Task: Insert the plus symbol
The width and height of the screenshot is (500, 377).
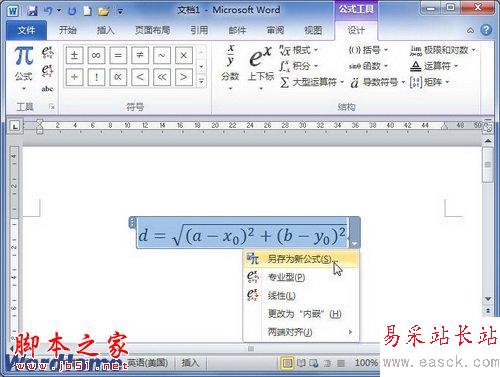Action: 74,77
